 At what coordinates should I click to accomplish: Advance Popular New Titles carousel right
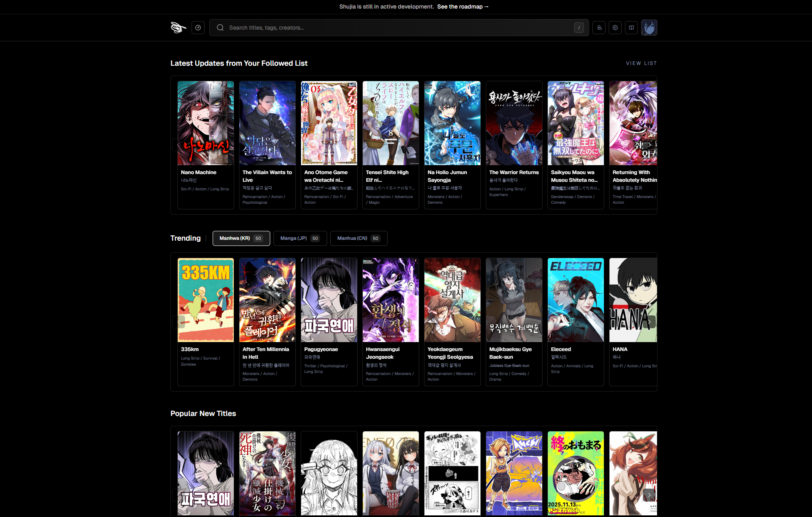(x=649, y=495)
